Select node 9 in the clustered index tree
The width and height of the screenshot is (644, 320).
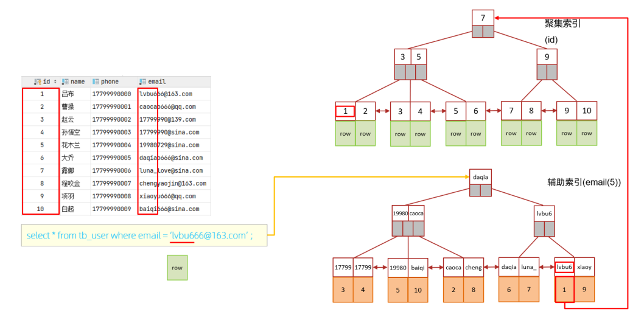tap(547, 57)
